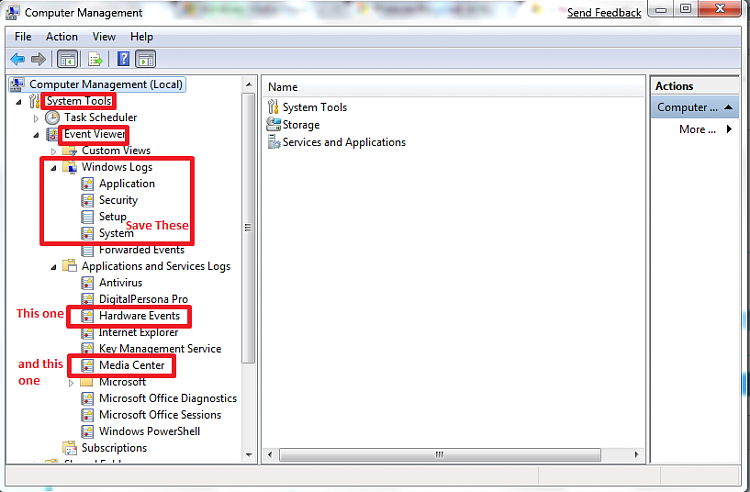Image resolution: width=750 pixels, height=492 pixels.
Task: Click the Applications and Services Logs folder icon
Action: 70,266
